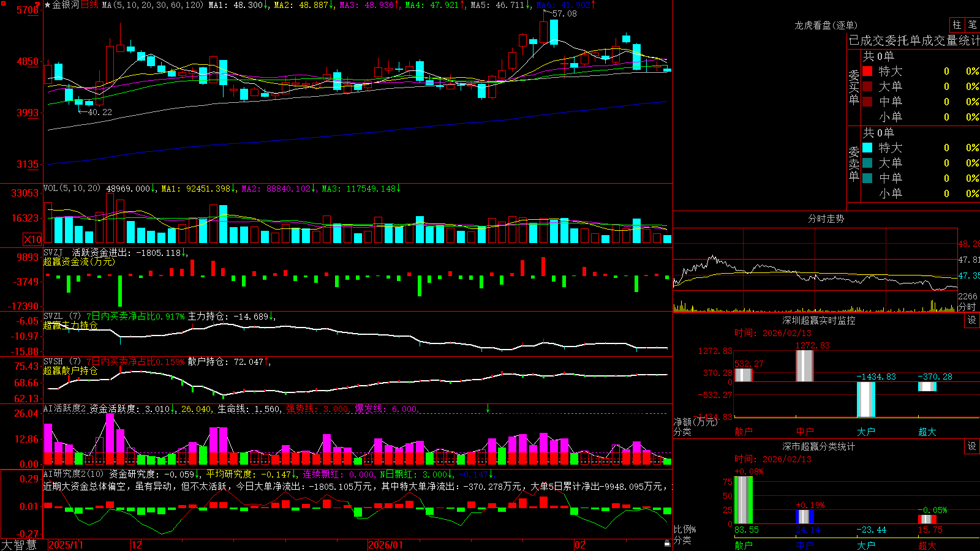Click the 大户 label in 深圳超赢实时监控 chart
This screenshot has width=980, height=551.
point(865,432)
